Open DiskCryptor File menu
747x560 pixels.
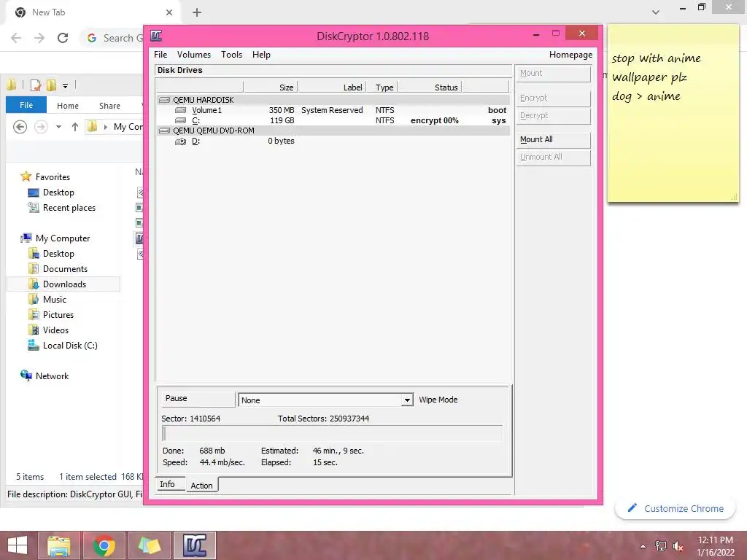click(160, 55)
